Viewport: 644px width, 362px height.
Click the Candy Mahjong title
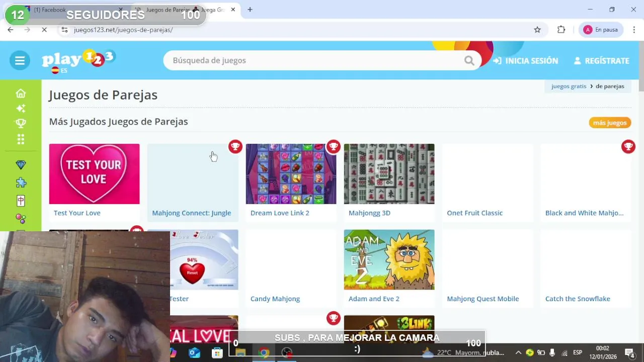tap(275, 299)
